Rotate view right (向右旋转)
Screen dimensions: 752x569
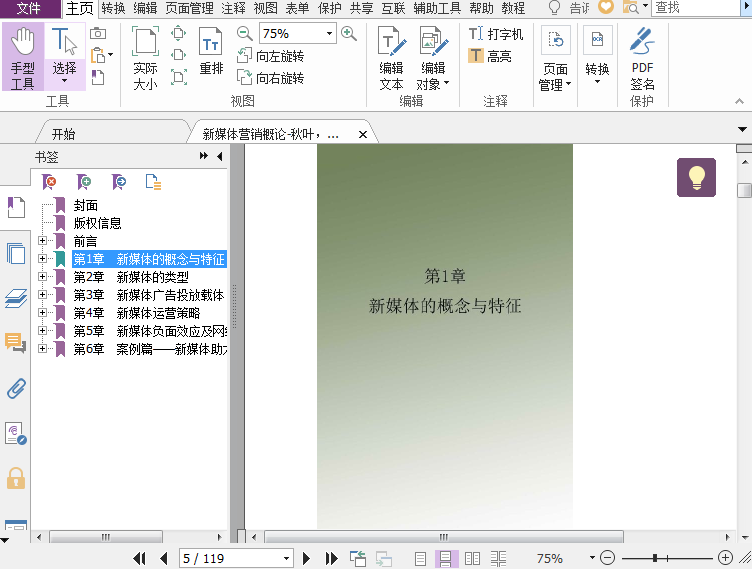(x=271, y=78)
